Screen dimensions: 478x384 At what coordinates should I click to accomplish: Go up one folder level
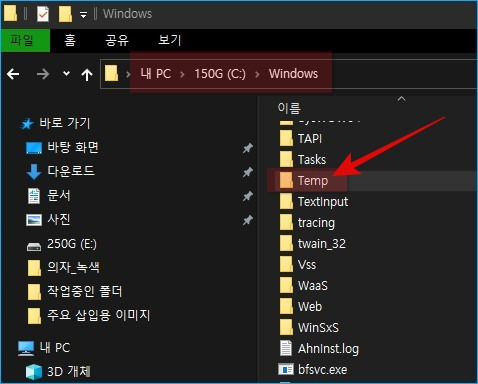pyautogui.click(x=87, y=74)
